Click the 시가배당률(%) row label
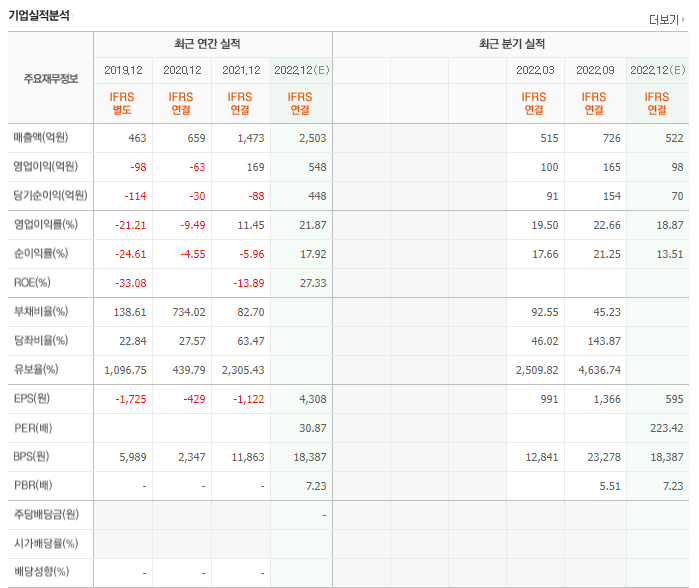699x588 pixels. [x=45, y=543]
